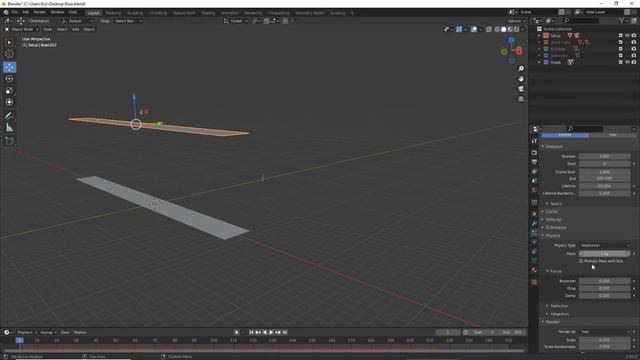Open the Tool properties tab
This screenshot has height=360, width=640.
pos(534,141)
